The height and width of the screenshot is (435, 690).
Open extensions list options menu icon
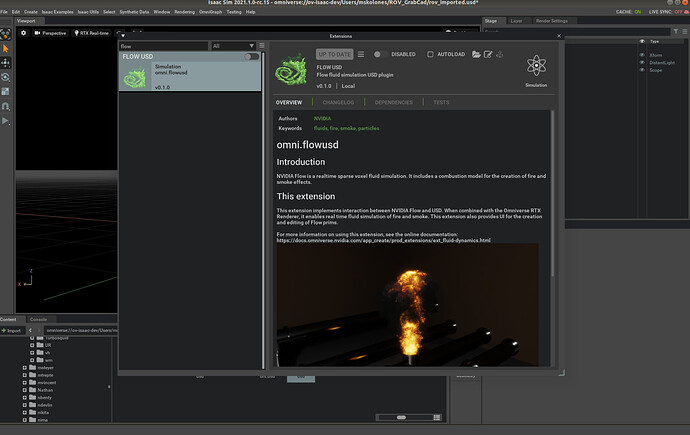click(262, 46)
